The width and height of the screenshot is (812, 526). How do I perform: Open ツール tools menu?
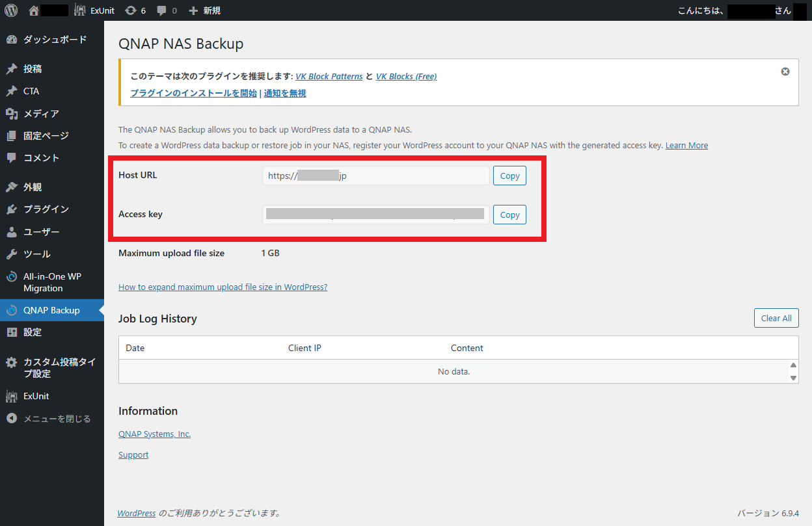point(52,254)
